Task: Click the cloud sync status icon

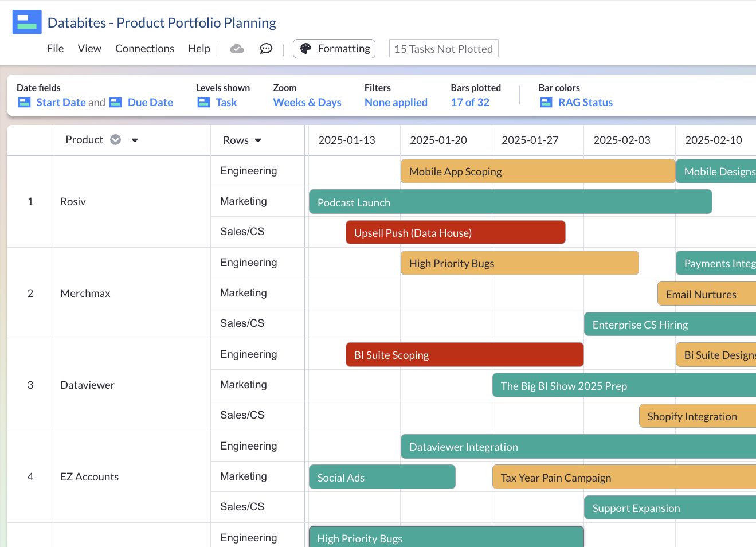Action: [237, 49]
